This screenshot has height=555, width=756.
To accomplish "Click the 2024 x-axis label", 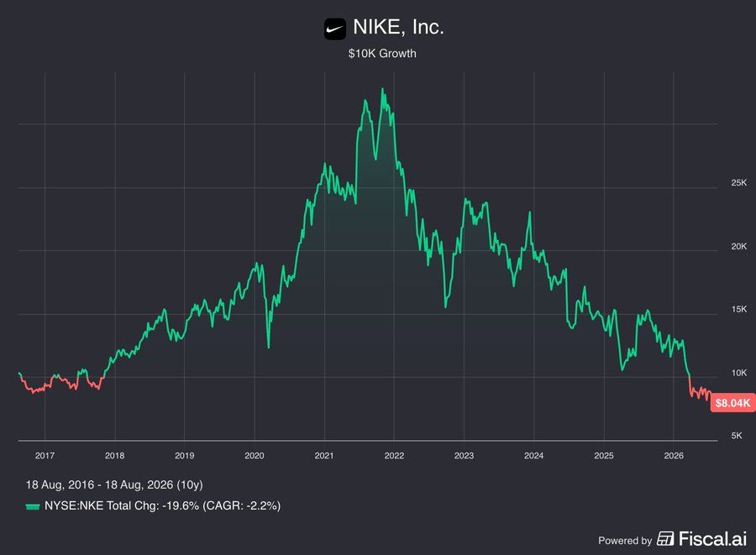I will click(x=533, y=456).
